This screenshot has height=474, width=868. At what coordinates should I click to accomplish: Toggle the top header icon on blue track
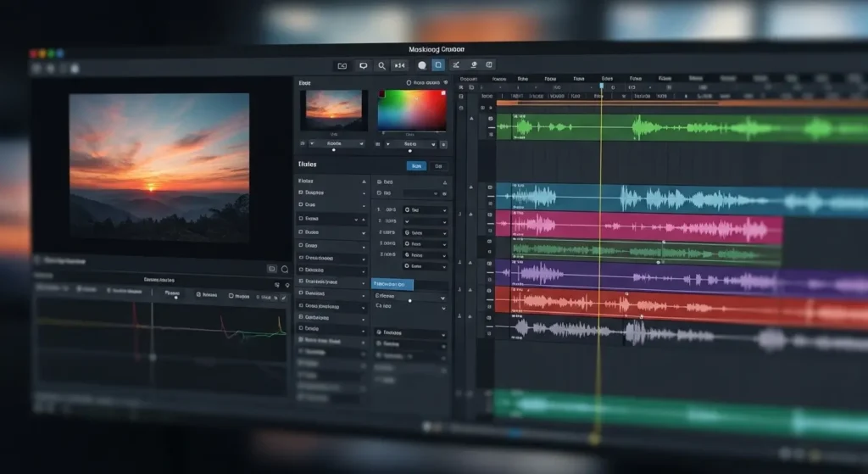pyautogui.click(x=490, y=187)
